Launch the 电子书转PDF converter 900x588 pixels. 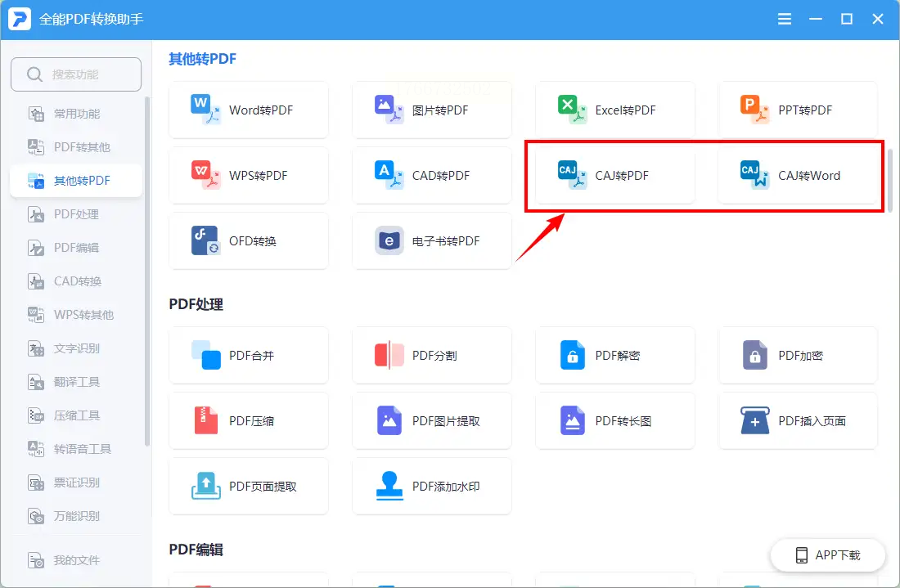coord(432,240)
